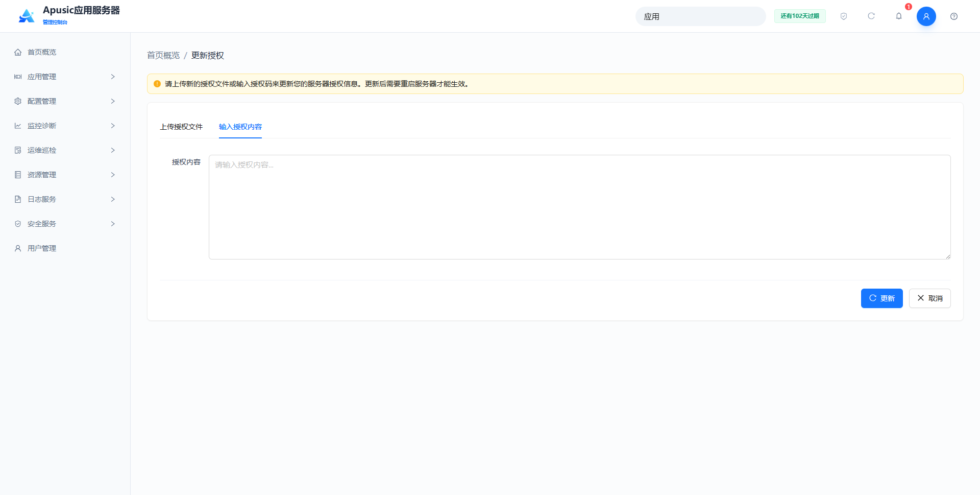
Task: Click the Apusic logo icon
Action: click(x=27, y=16)
